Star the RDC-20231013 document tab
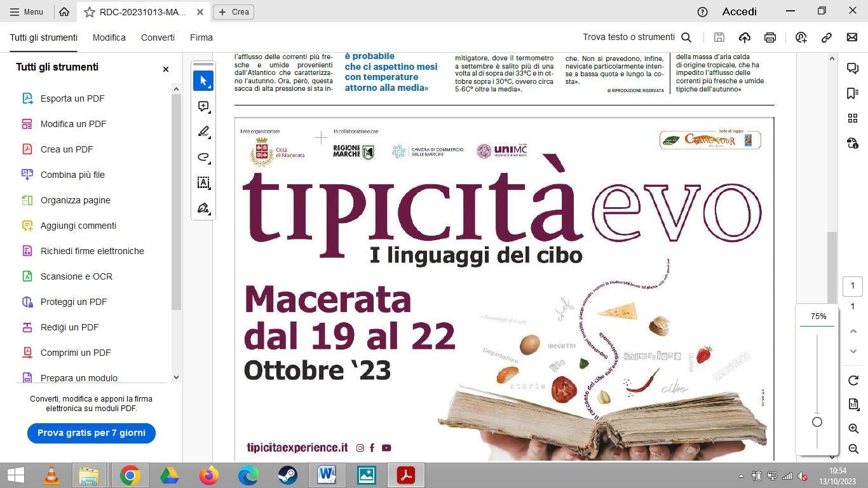This screenshot has width=868, height=488. [x=89, y=11]
